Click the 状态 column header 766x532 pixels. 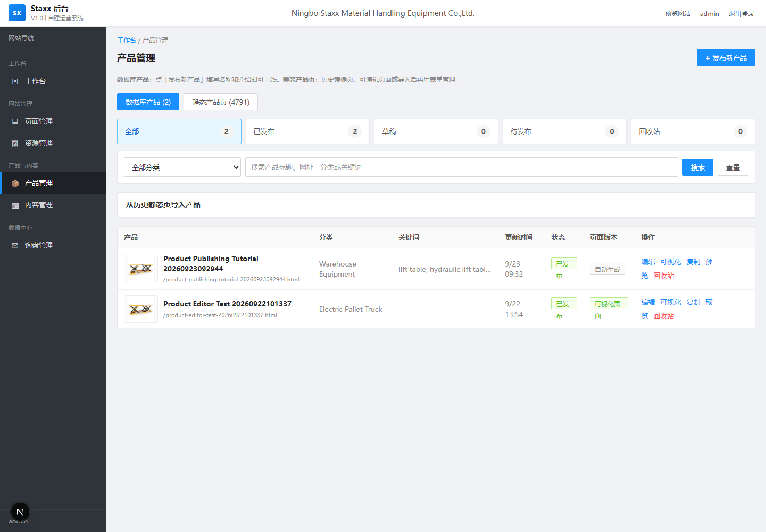click(558, 237)
